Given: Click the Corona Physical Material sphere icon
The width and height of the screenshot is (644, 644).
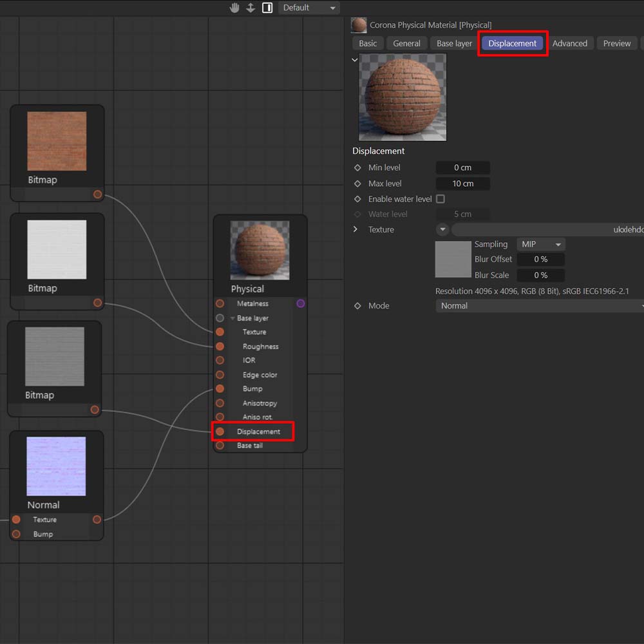Looking at the screenshot, I should [359, 25].
